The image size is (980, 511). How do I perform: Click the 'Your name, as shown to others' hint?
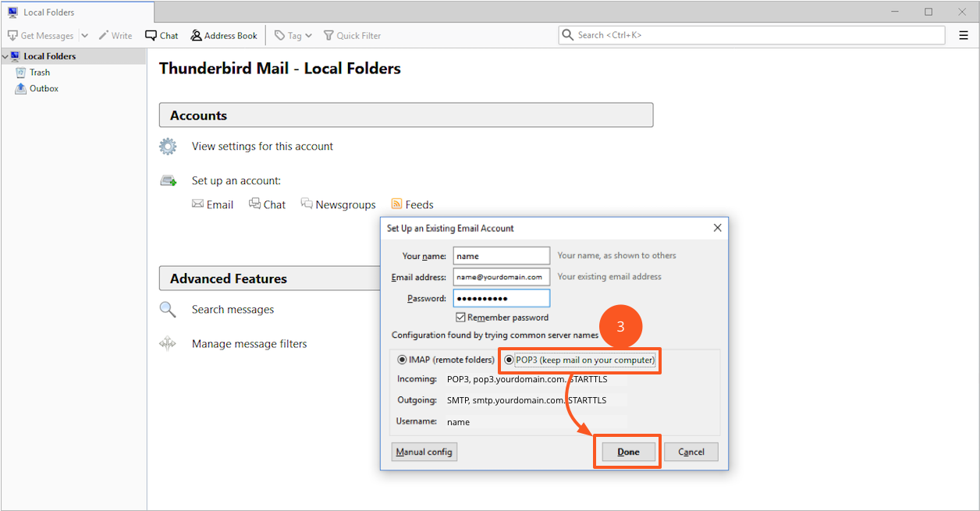(x=617, y=256)
